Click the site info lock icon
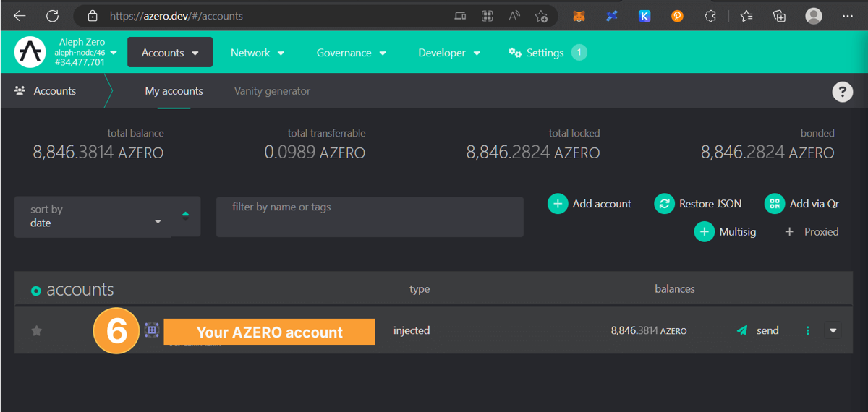The width and height of the screenshot is (868, 412). click(x=92, y=15)
